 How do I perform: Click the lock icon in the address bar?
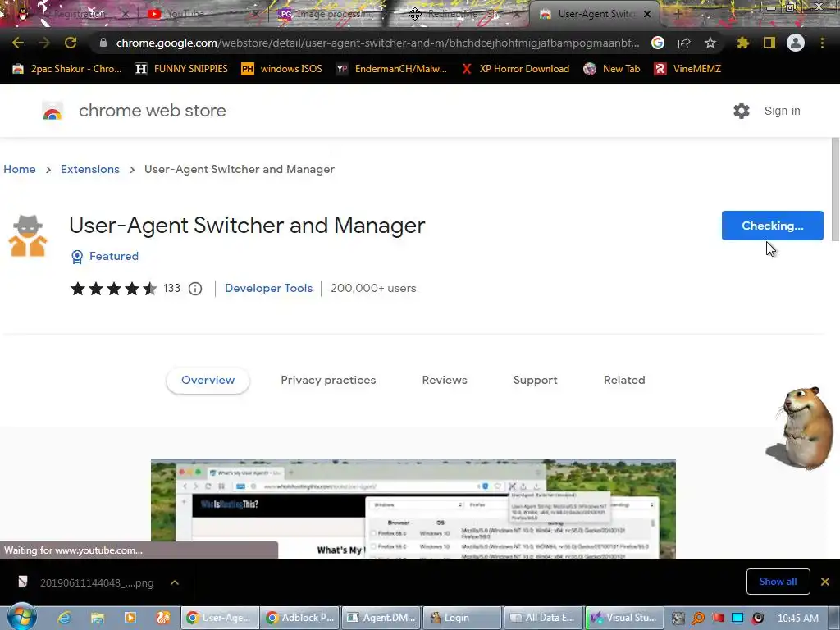click(103, 43)
